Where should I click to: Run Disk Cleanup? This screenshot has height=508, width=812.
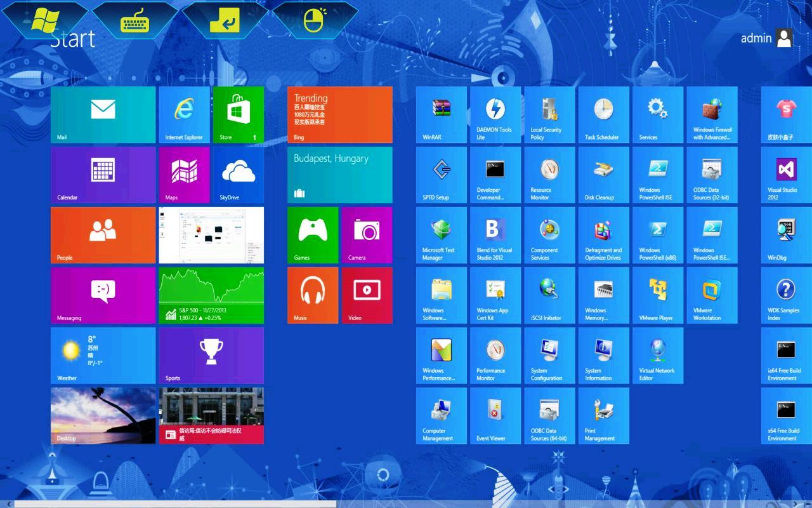pos(603,175)
